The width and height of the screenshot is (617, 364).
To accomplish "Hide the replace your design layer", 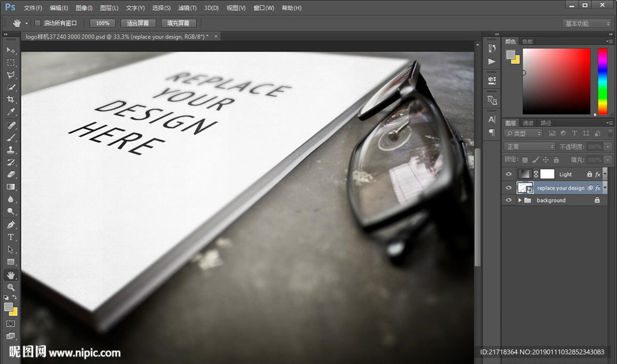I will pos(509,187).
